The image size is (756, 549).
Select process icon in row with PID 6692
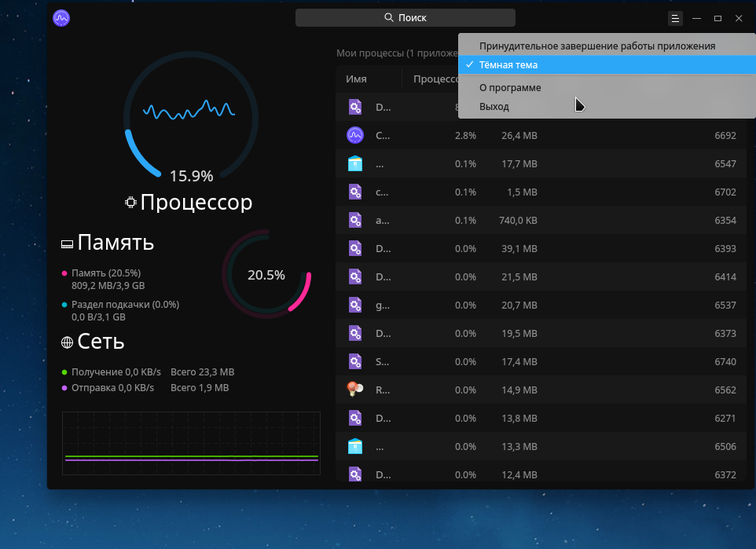355,135
